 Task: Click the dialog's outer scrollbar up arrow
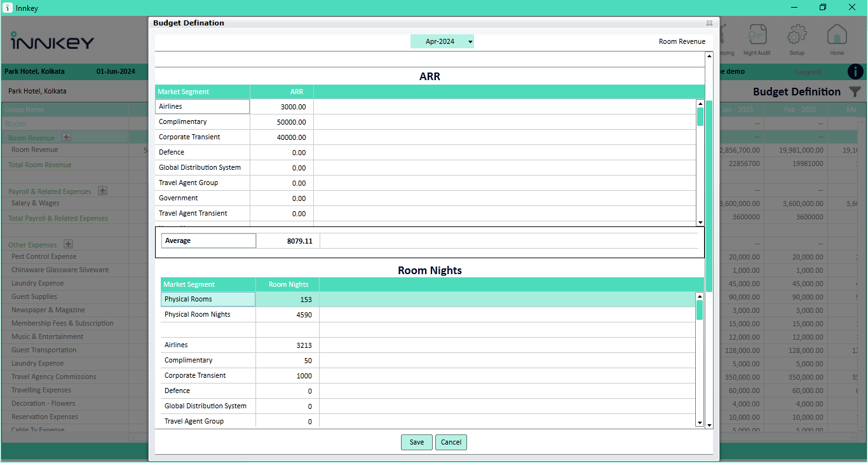(x=709, y=56)
